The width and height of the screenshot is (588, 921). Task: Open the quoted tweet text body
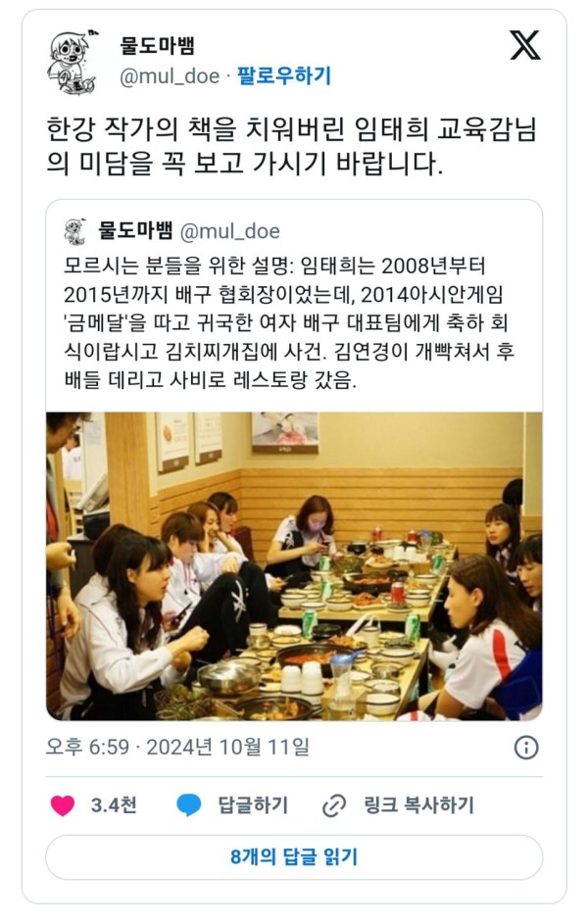[x=289, y=323]
